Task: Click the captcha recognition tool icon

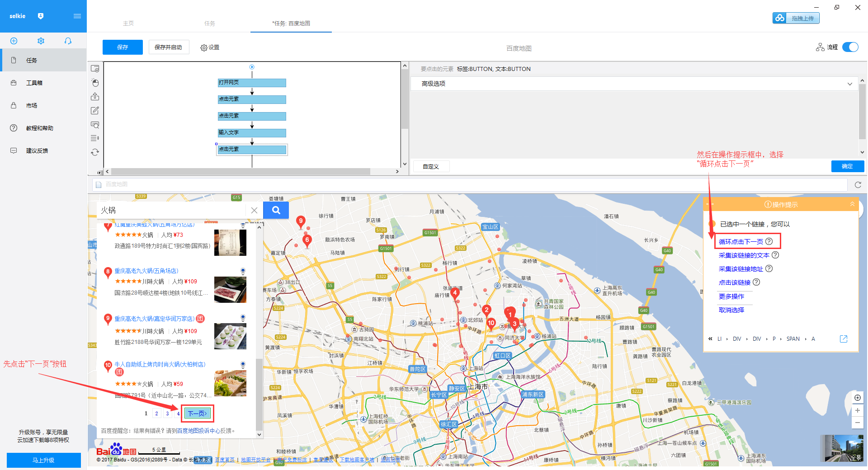Action: pyautogui.click(x=95, y=124)
